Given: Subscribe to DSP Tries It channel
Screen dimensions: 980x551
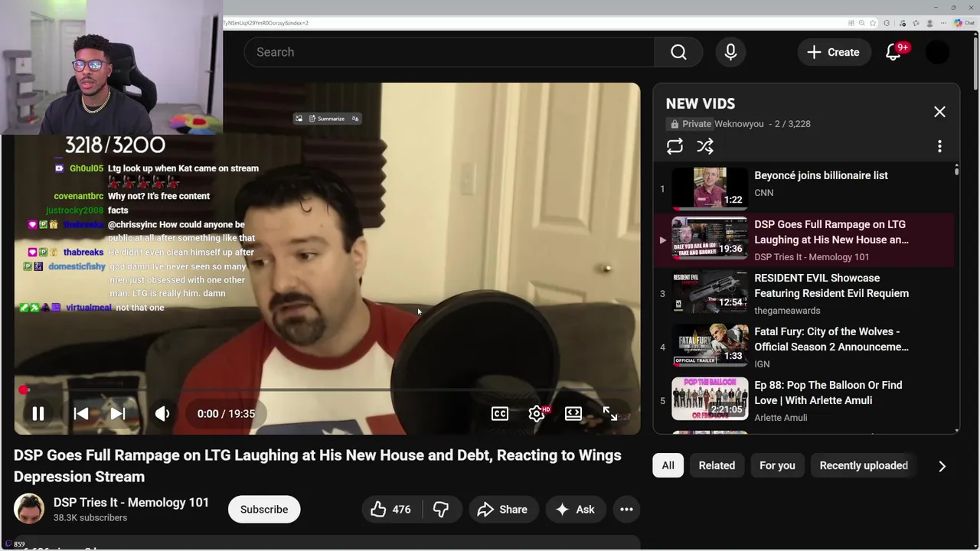Looking at the screenshot, I should click(x=264, y=510).
